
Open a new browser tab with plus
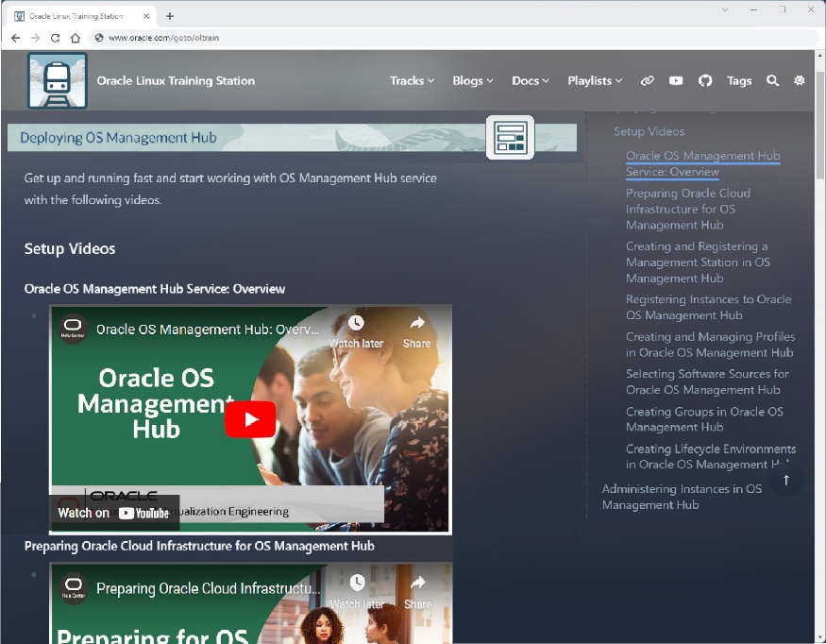tap(170, 16)
